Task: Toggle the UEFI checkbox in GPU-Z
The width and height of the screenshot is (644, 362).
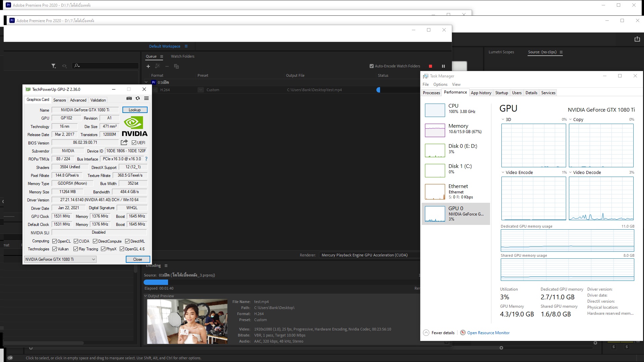Action: coord(134,143)
